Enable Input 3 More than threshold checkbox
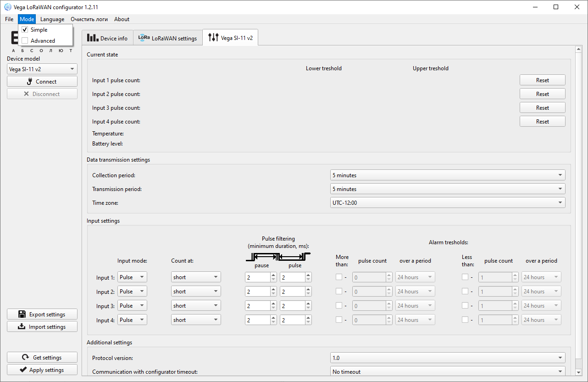588x382 pixels. coord(339,306)
